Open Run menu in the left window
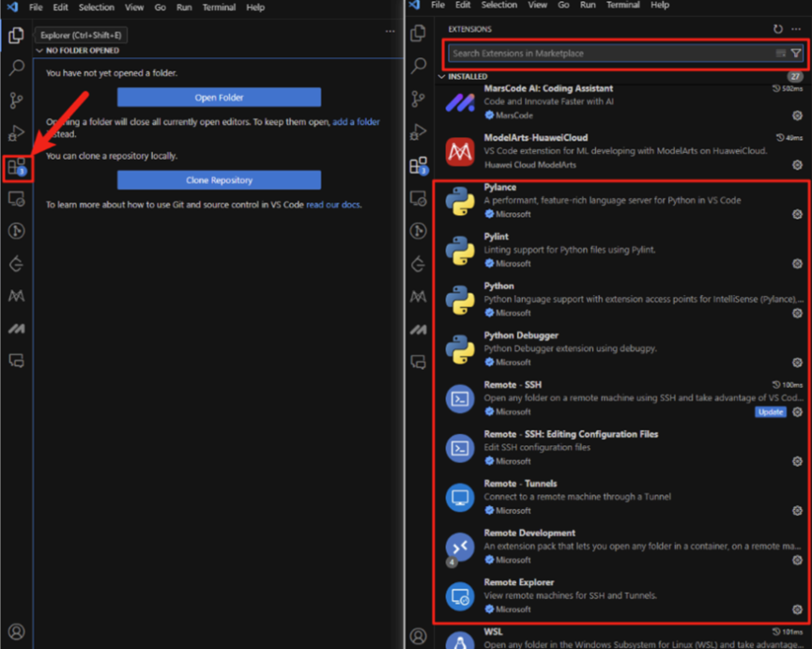812x649 pixels. pyautogui.click(x=184, y=8)
